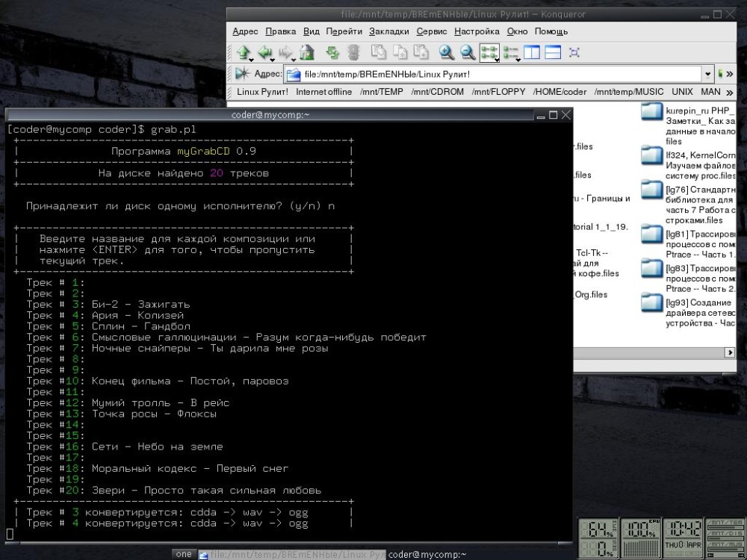Split the view left/right icon
Image resolution: width=747 pixels, height=560 pixels.
(x=532, y=52)
